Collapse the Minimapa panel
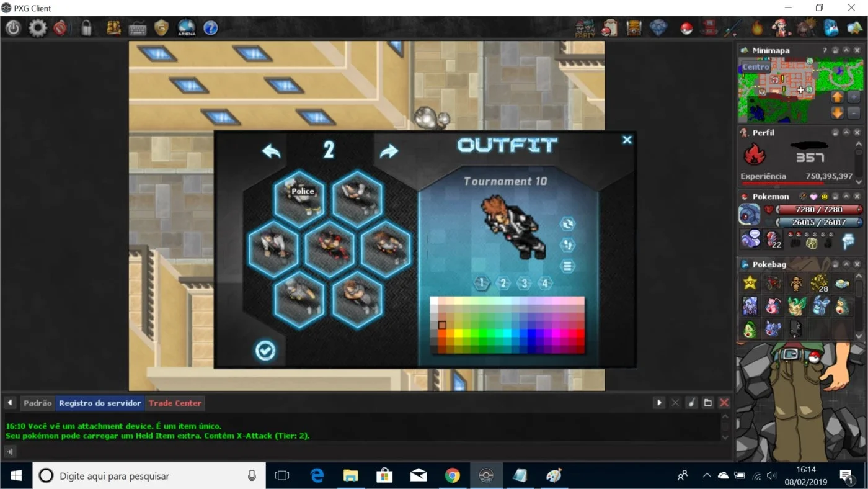 tap(846, 50)
